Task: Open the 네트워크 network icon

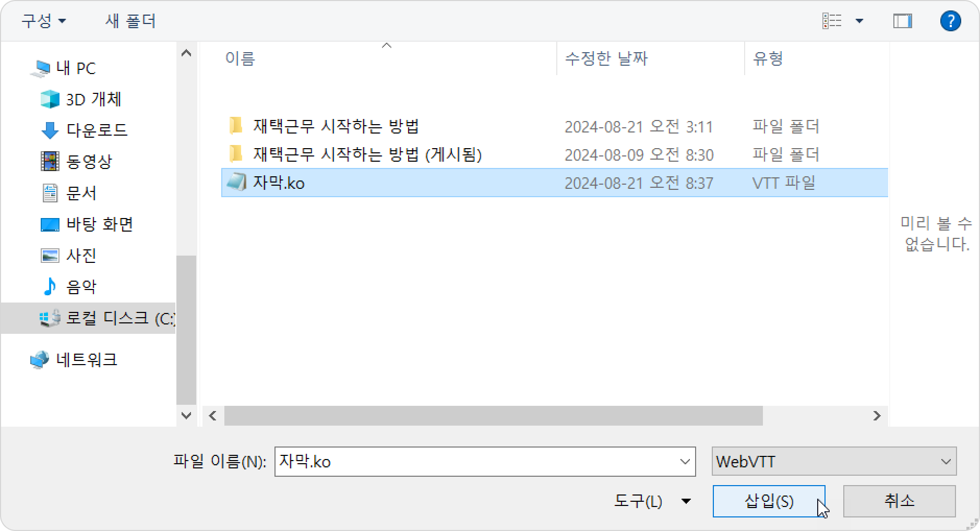Action: [40, 359]
